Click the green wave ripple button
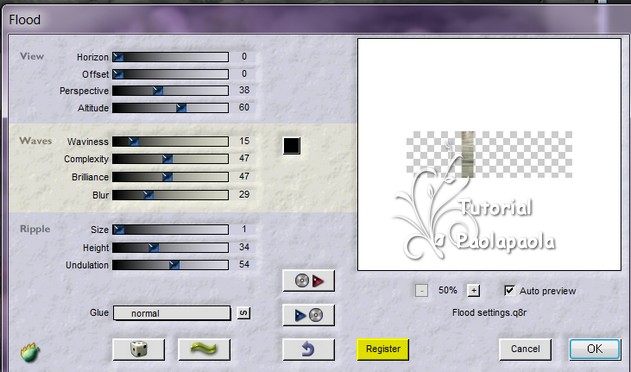 [204, 349]
